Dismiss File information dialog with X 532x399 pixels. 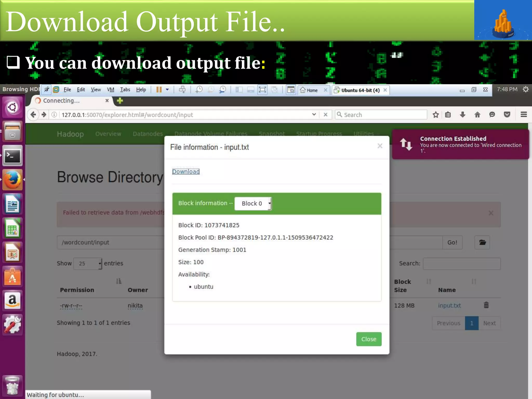[x=380, y=146]
